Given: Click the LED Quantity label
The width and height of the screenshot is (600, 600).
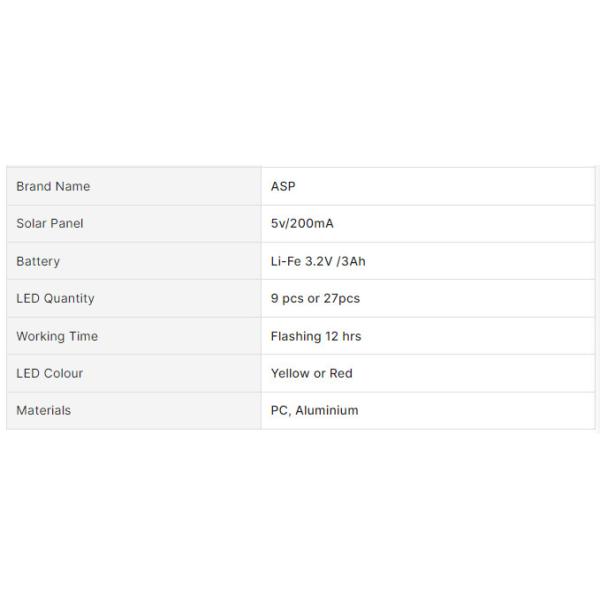Looking at the screenshot, I should click(x=55, y=298).
